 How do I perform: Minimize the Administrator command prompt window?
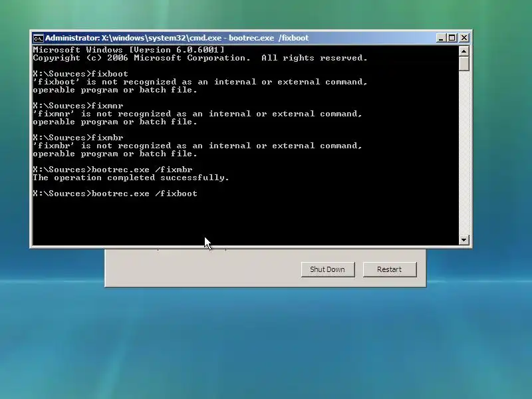[440, 38]
